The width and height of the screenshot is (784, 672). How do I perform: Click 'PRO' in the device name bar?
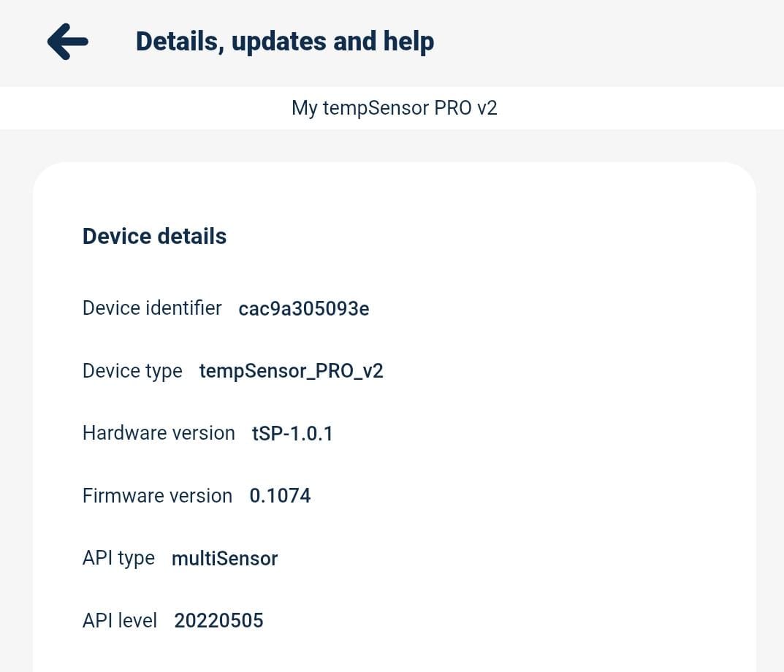(453, 108)
